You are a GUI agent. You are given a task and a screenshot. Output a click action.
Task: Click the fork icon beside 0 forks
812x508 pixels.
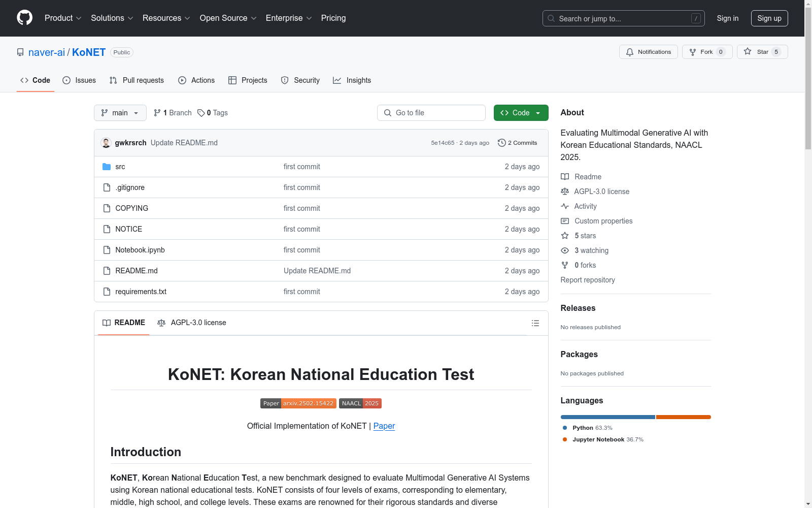565,265
